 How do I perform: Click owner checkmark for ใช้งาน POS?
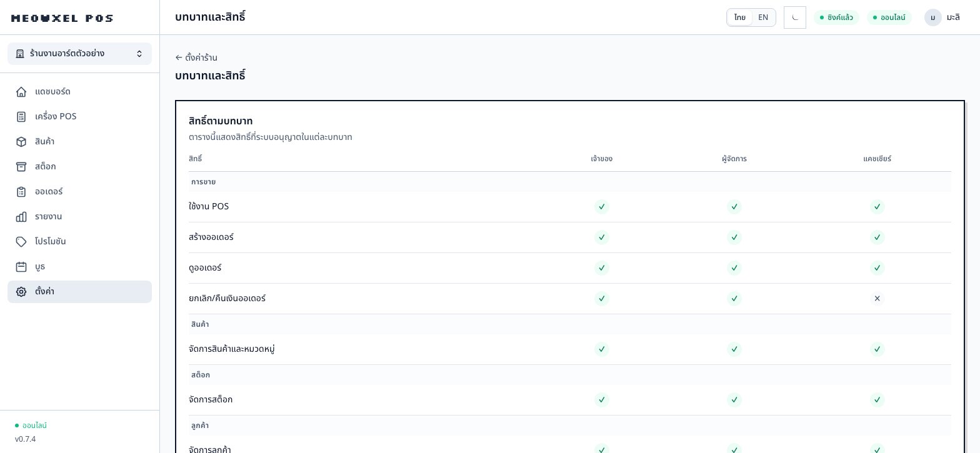[601, 207]
